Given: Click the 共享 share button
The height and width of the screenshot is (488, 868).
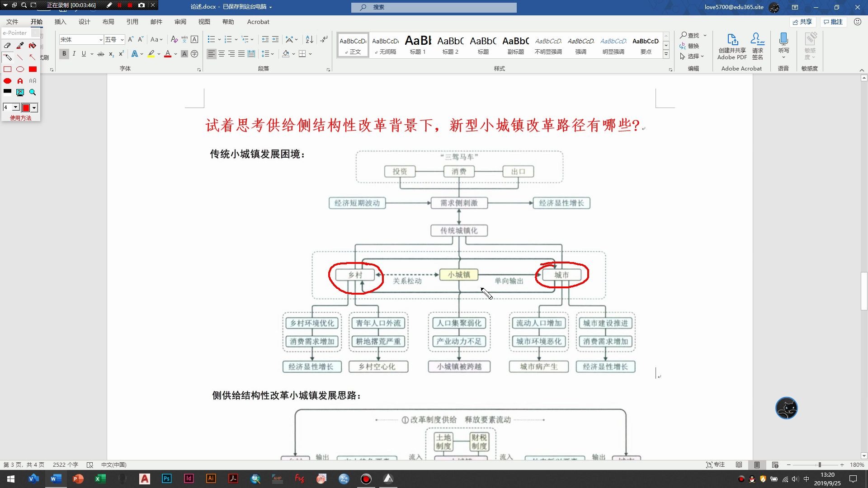Looking at the screenshot, I should 802,22.
